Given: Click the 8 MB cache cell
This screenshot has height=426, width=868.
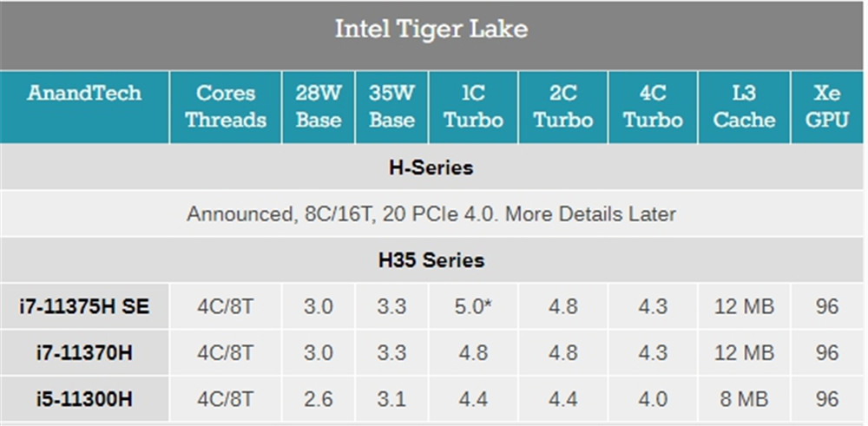Looking at the screenshot, I should tap(744, 399).
